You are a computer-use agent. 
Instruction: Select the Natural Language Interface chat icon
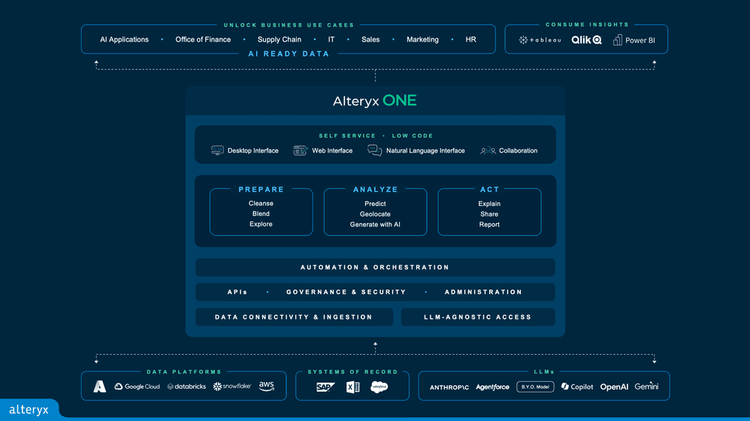click(x=374, y=151)
